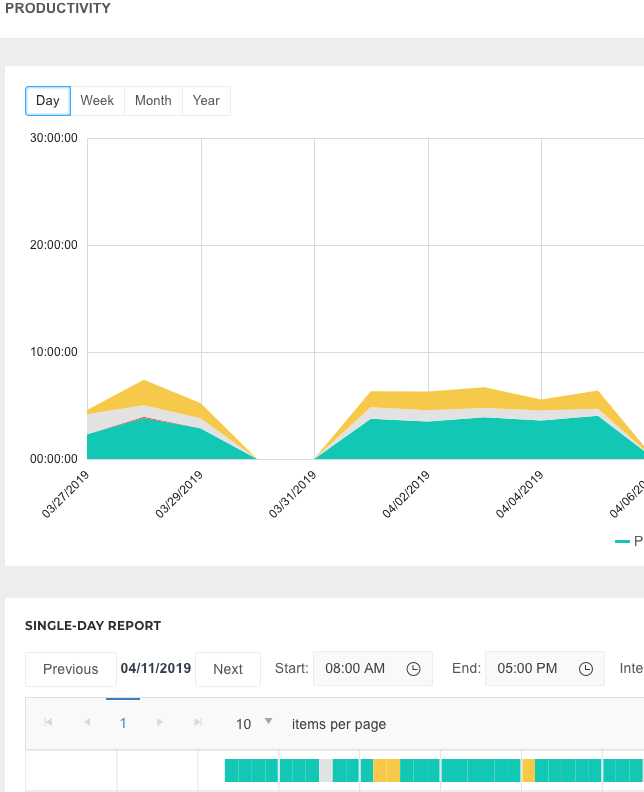Open End time clock picker

(585, 669)
